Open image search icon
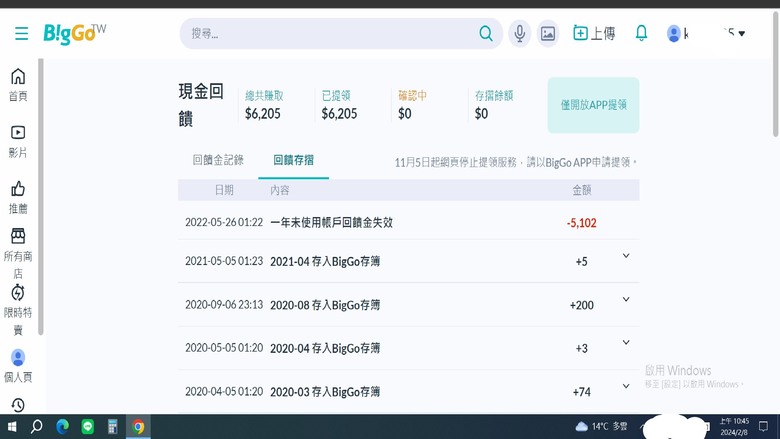Viewport: 780px width, 439px height. tap(548, 33)
